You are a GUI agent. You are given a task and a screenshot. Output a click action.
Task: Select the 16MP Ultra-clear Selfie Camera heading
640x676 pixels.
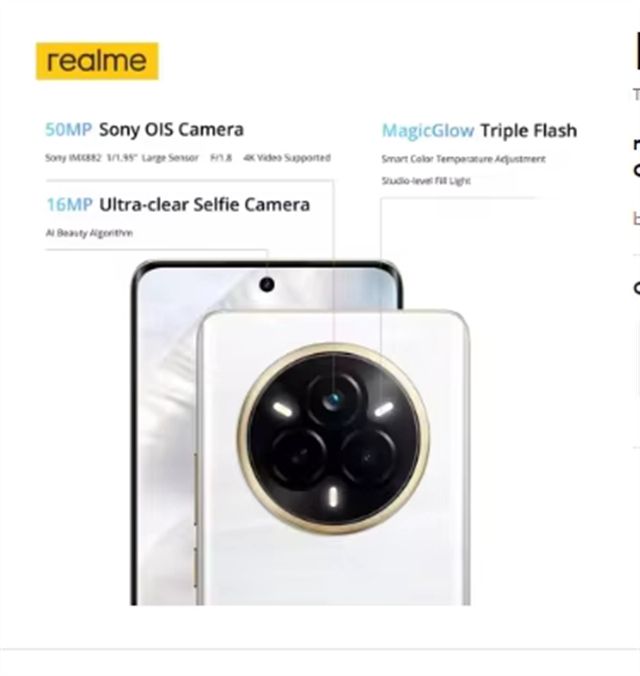tap(178, 205)
